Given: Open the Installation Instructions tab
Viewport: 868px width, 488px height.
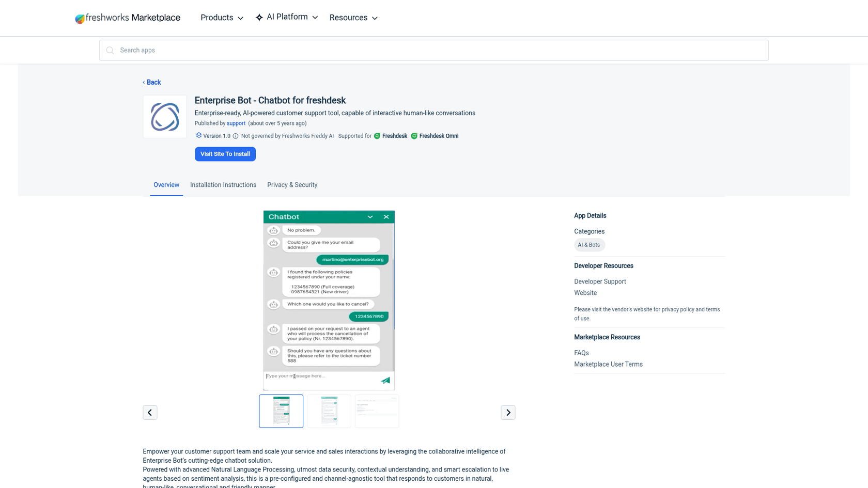Looking at the screenshot, I should [x=223, y=185].
